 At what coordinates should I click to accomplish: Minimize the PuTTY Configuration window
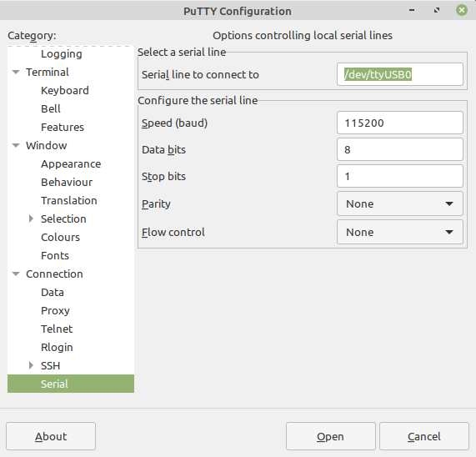[x=412, y=10]
